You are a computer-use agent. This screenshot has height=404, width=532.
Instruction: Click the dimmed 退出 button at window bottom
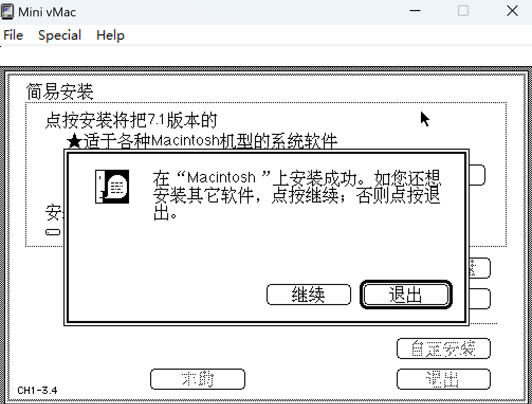pyautogui.click(x=443, y=379)
